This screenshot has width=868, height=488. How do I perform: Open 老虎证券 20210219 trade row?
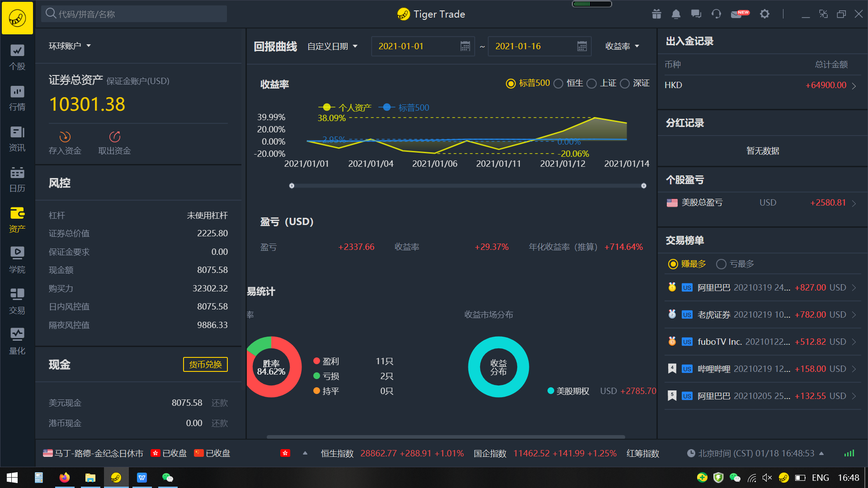tap(763, 314)
